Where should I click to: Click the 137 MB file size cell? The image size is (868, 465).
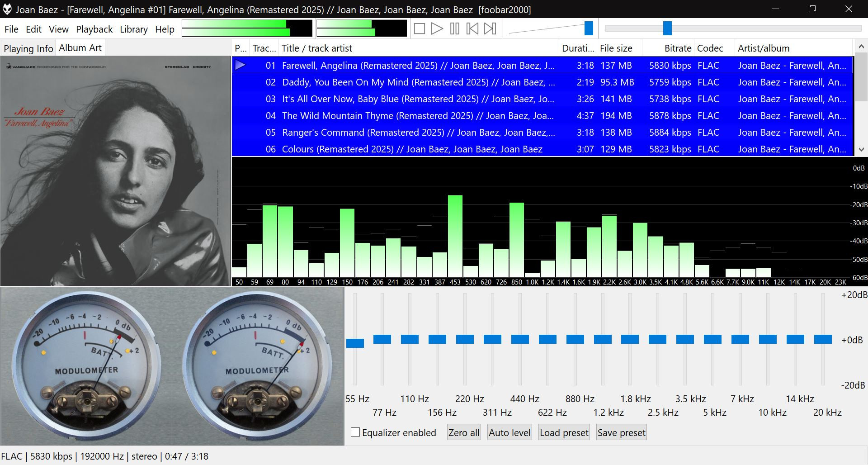(x=616, y=66)
